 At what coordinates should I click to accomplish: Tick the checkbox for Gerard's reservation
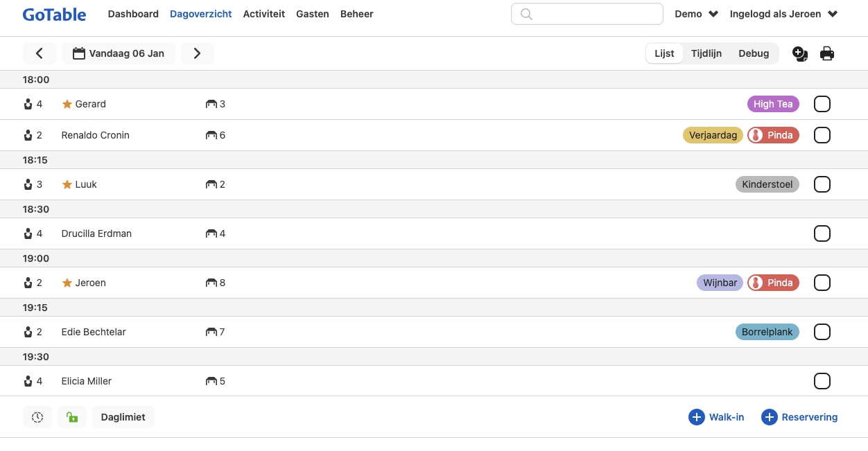pyautogui.click(x=822, y=104)
